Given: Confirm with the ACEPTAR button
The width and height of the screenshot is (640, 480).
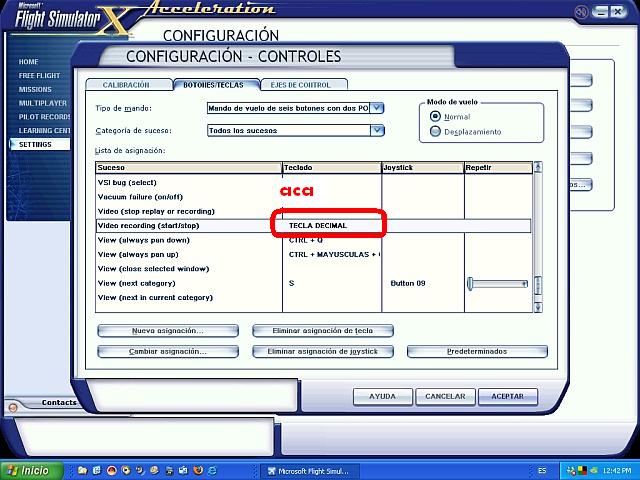Looking at the screenshot, I should pos(508,397).
